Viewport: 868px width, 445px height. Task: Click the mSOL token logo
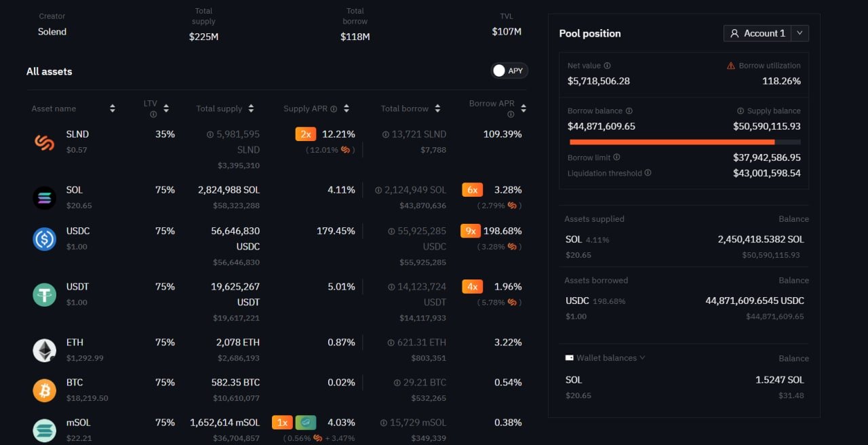44,430
